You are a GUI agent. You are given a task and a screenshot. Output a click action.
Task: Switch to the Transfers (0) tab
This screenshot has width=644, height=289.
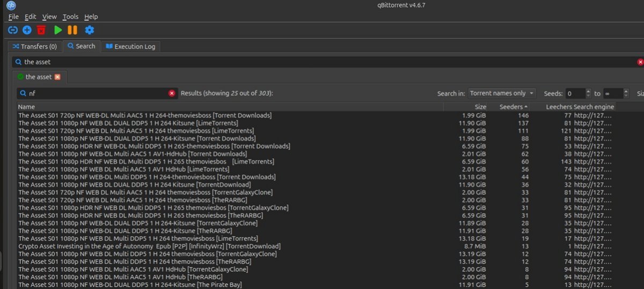pos(35,47)
